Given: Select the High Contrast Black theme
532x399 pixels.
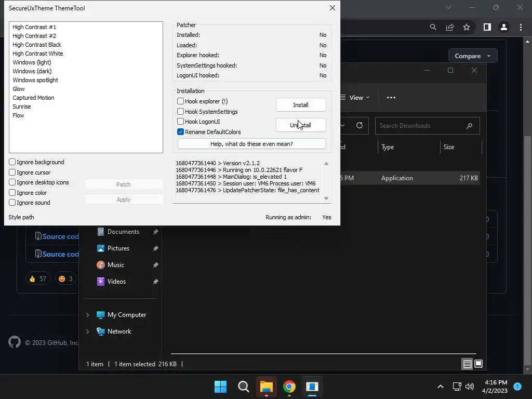Looking at the screenshot, I should [37, 45].
